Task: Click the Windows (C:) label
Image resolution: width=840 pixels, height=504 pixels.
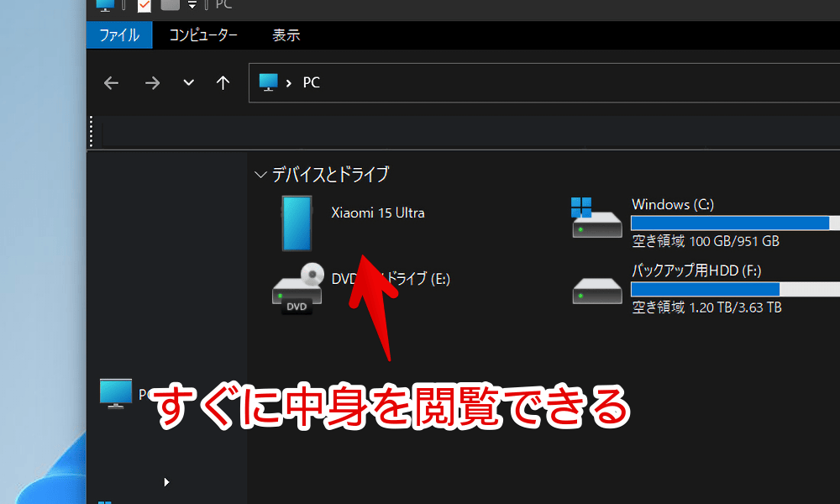Action: 673,204
